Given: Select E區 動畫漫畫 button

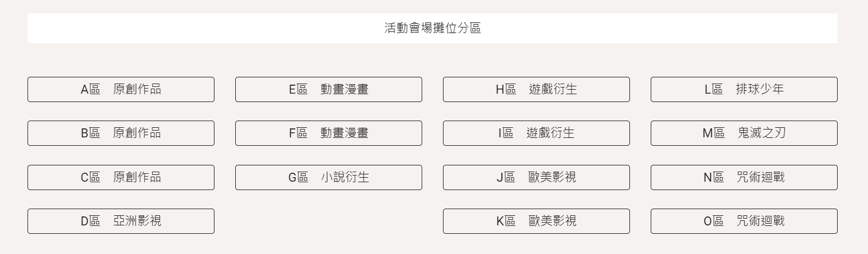Looking at the screenshot, I should pyautogui.click(x=328, y=89).
